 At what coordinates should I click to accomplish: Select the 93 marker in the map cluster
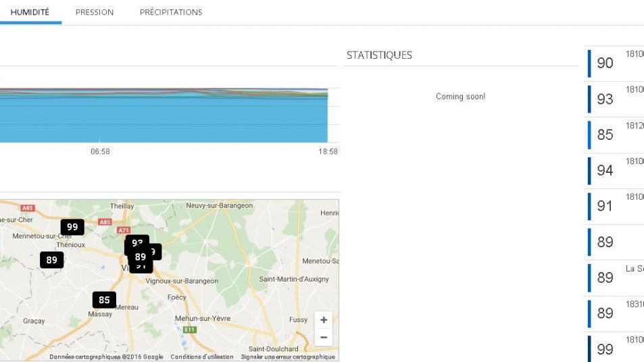click(x=137, y=242)
